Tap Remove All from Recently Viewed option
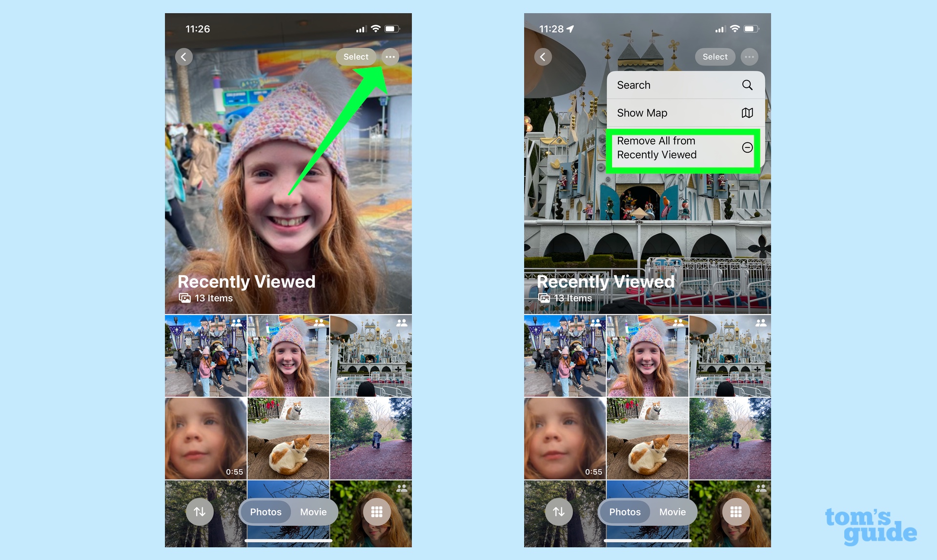The image size is (937, 560). [x=683, y=147]
